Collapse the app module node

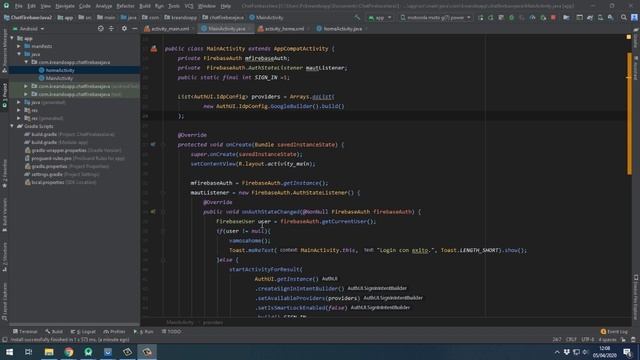click(x=12, y=38)
